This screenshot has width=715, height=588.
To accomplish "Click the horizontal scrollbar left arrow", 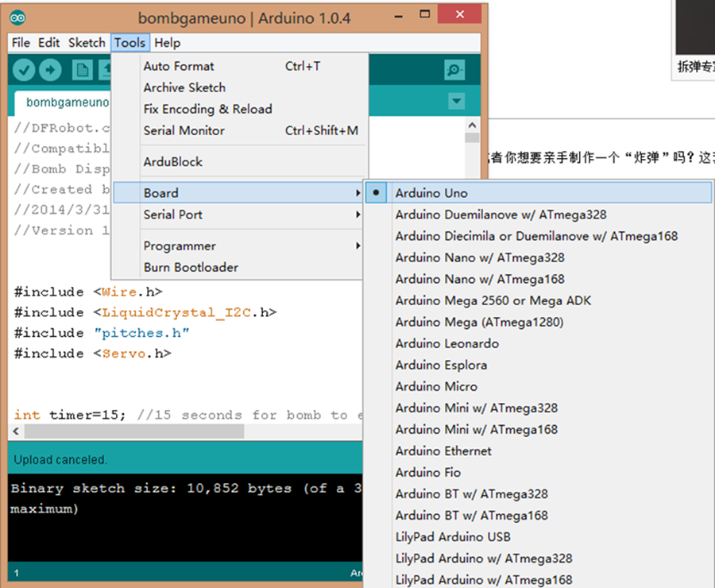I will (x=17, y=431).
